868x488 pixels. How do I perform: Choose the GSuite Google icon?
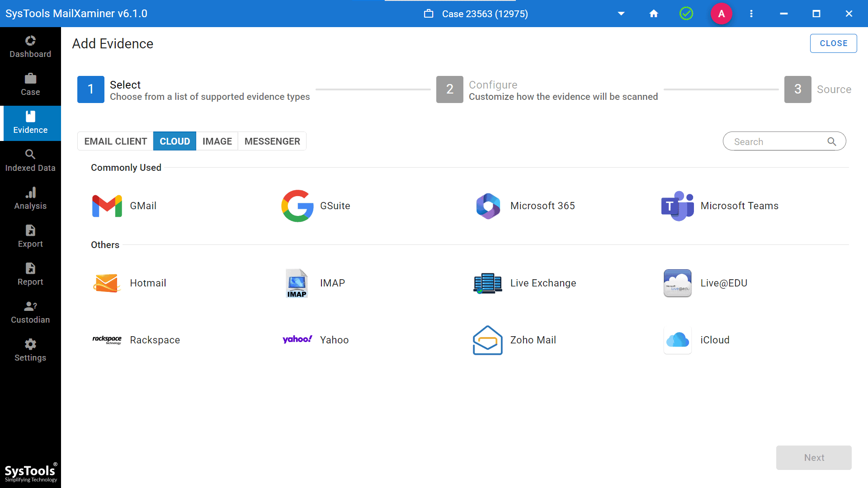coord(297,206)
